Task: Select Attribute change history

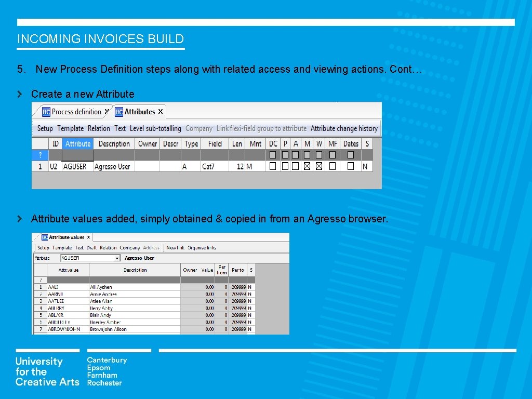Action: [x=344, y=128]
